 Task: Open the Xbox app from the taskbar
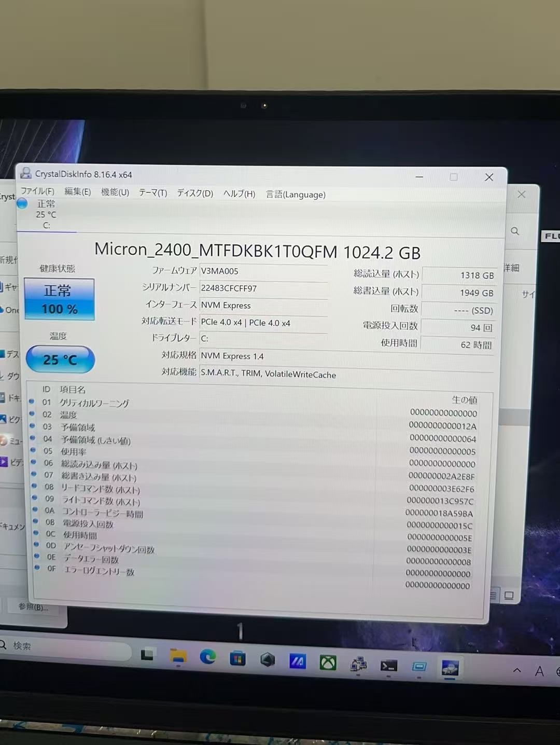click(x=328, y=663)
